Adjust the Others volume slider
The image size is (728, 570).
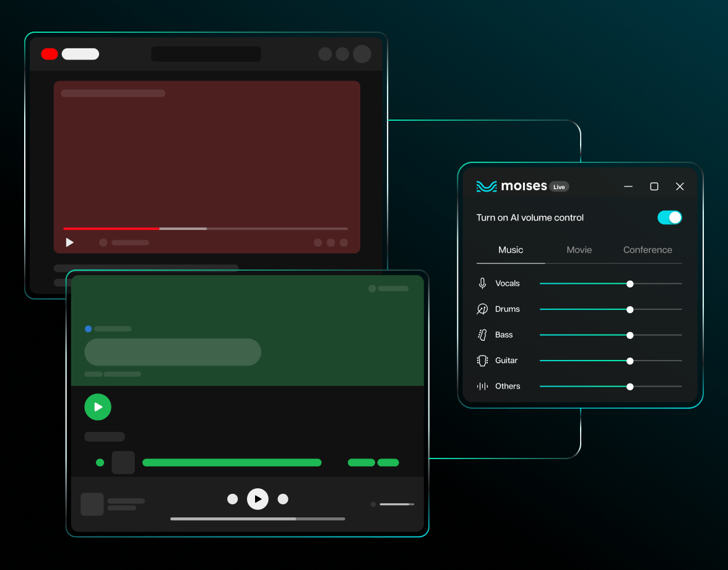pos(610,387)
